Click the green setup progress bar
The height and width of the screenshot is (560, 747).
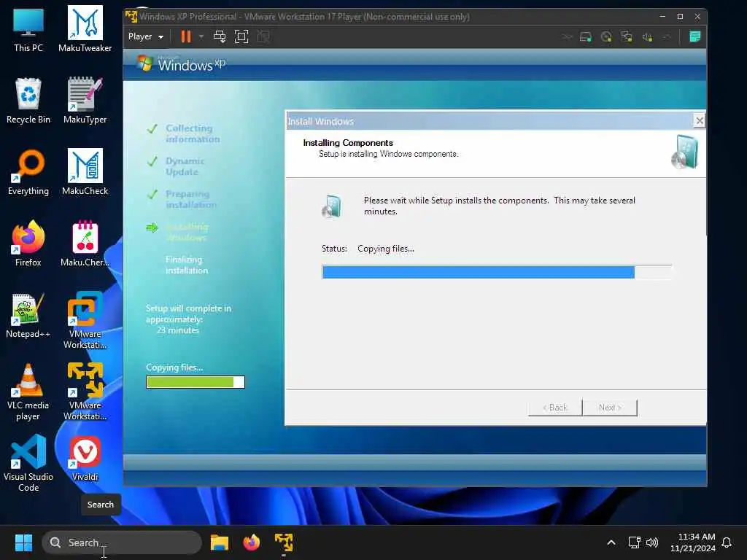[196, 382]
